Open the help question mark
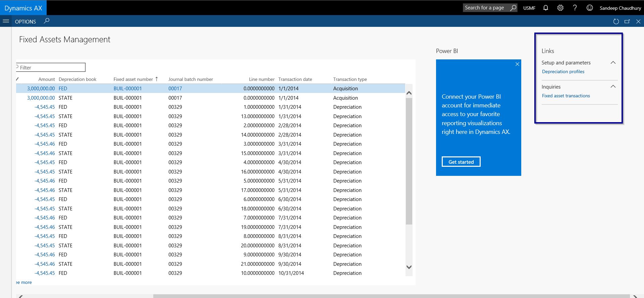This screenshot has width=644, height=298. click(575, 8)
